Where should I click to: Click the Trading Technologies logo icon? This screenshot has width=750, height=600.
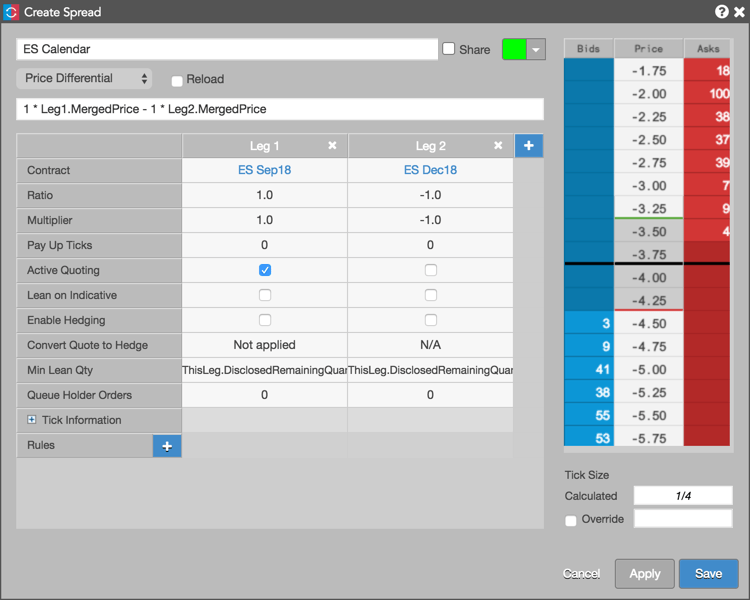[11, 12]
